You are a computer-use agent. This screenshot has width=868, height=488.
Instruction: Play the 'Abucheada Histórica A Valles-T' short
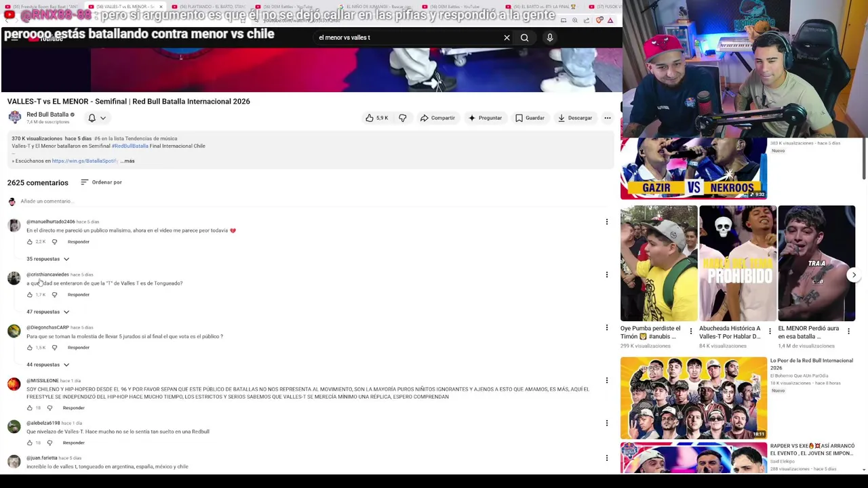point(738,263)
